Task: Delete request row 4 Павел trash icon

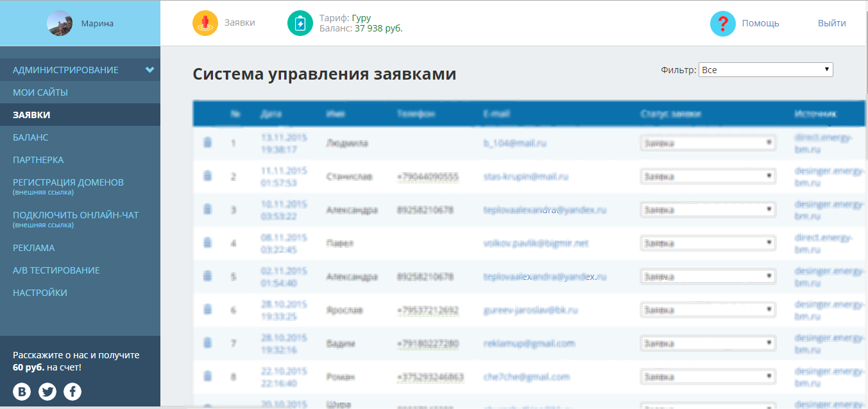Action: [x=207, y=243]
